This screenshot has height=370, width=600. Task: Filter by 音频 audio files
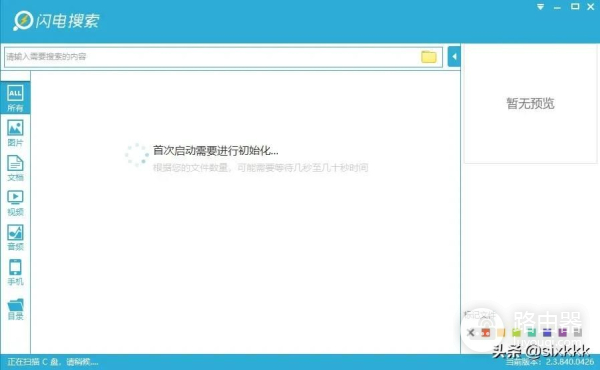click(x=15, y=238)
